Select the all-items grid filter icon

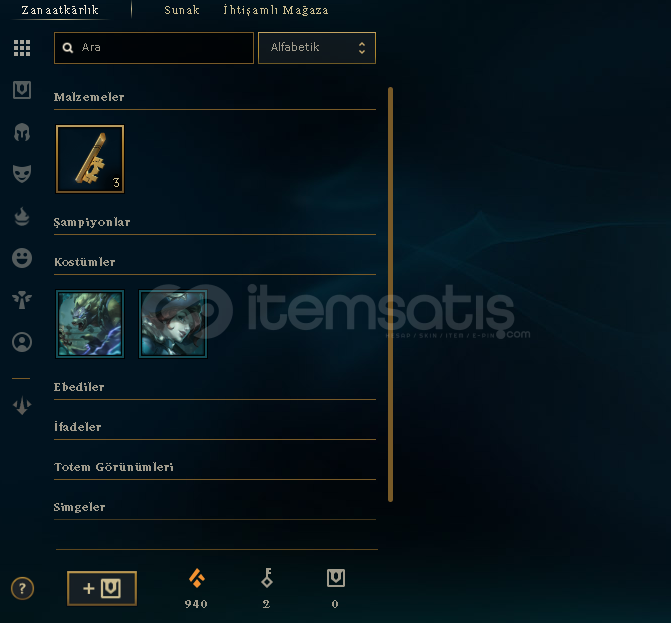[x=22, y=48]
